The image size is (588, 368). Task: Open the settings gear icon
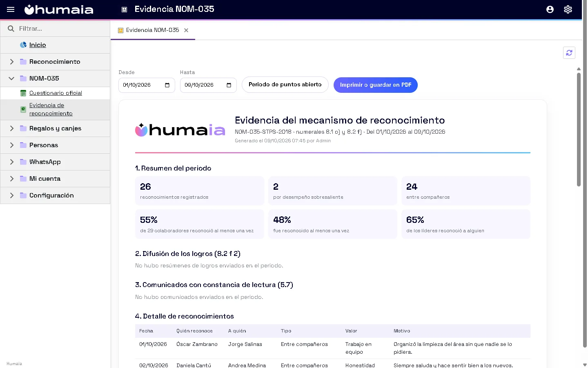pos(568,9)
